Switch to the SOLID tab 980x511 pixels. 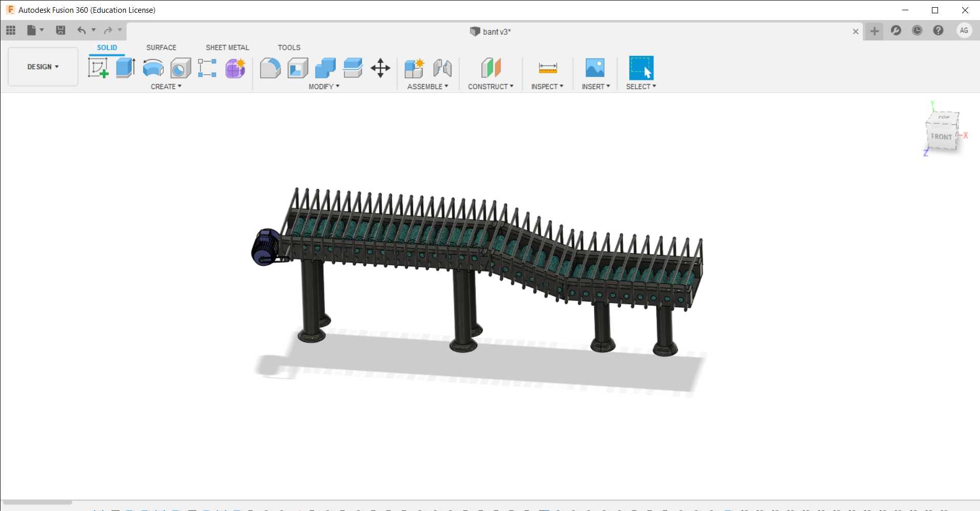[x=107, y=48]
